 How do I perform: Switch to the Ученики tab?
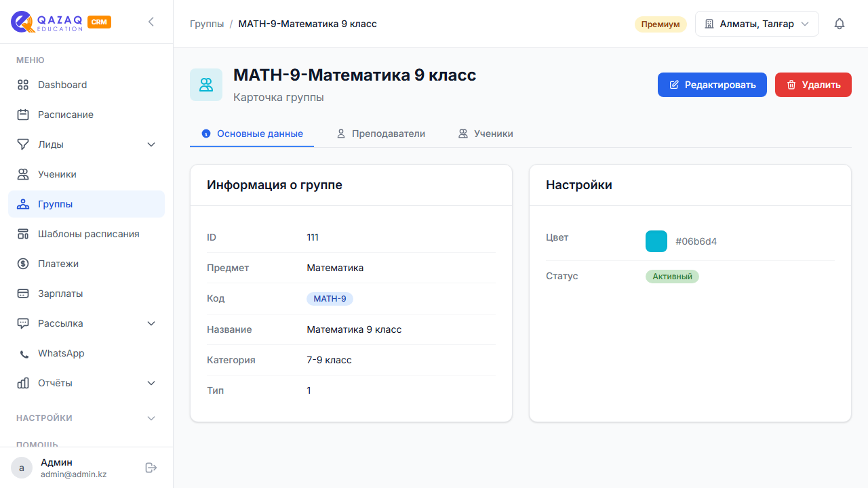click(x=486, y=134)
